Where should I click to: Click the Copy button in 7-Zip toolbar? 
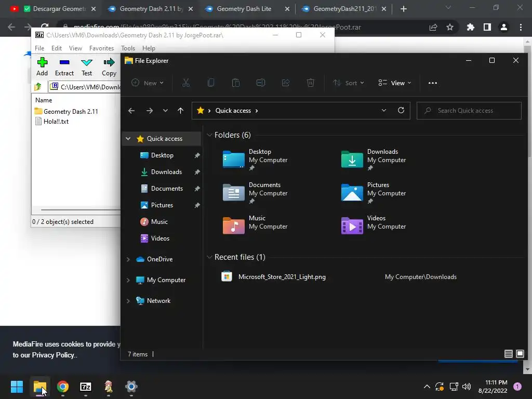tap(109, 67)
